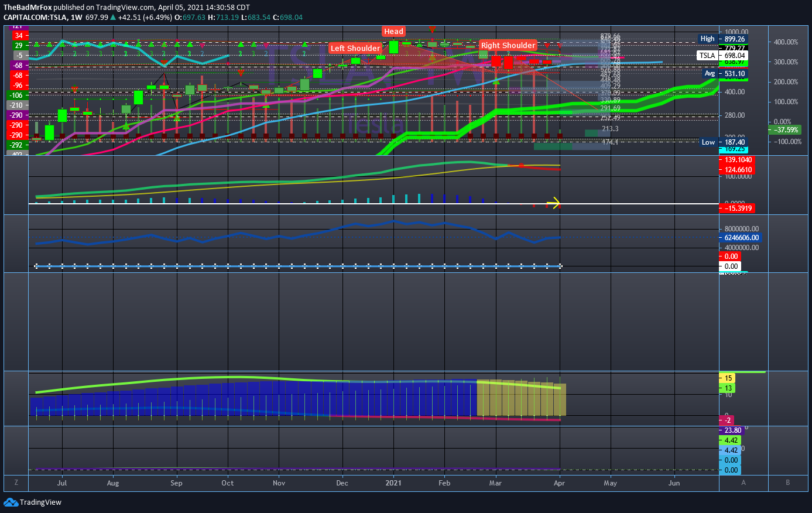This screenshot has height=513, width=812.
Task: Click the 200.00% percent scale value
Action: [786, 82]
